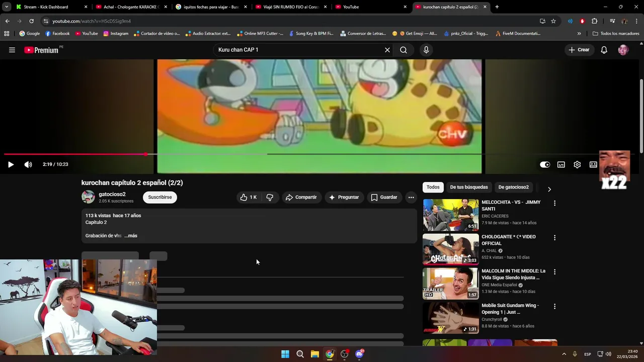Open Mobile Suit Gundam Wing title
The height and width of the screenshot is (362, 644).
pos(510,309)
